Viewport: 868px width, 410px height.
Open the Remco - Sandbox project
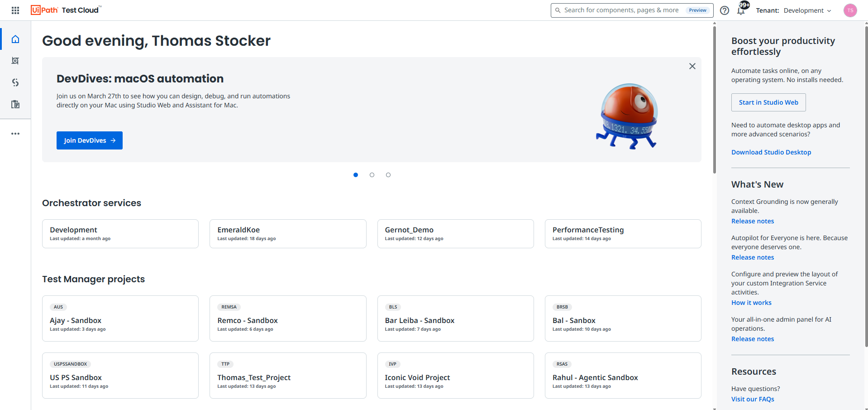(x=288, y=318)
